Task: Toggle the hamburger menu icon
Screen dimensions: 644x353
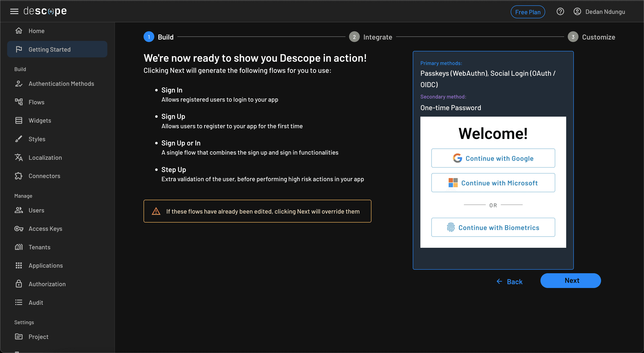Action: 14,11
